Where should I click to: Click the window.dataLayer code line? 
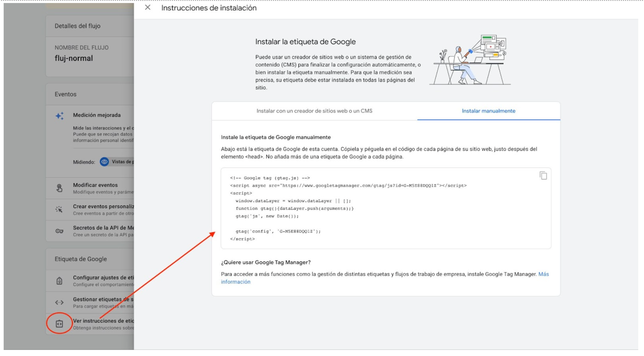[293, 201]
